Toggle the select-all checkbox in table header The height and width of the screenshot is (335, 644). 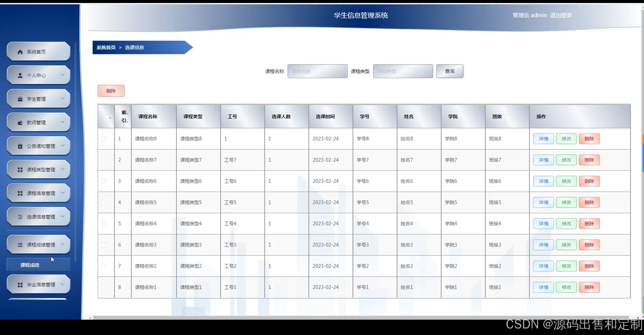pyautogui.click(x=107, y=116)
